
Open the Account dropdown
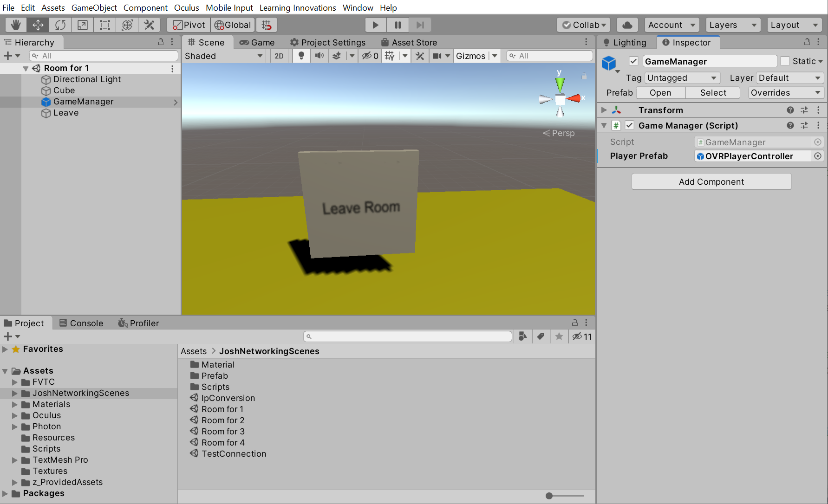[x=672, y=25]
